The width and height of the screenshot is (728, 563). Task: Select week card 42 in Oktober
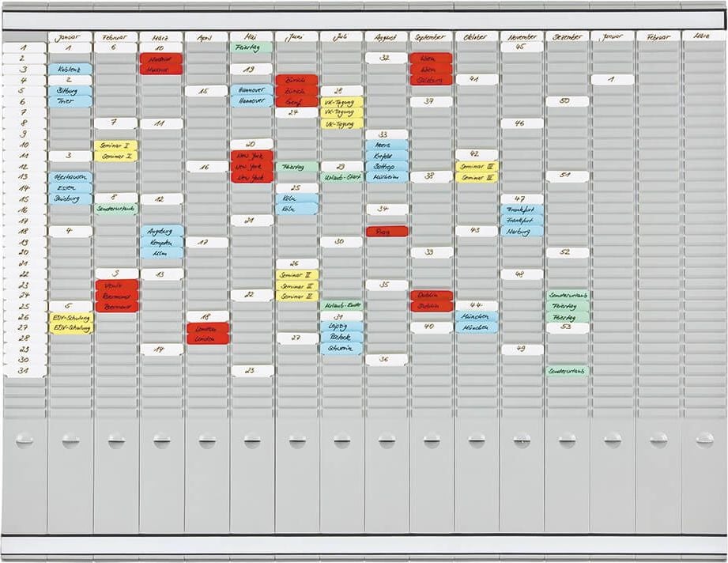[x=477, y=155]
